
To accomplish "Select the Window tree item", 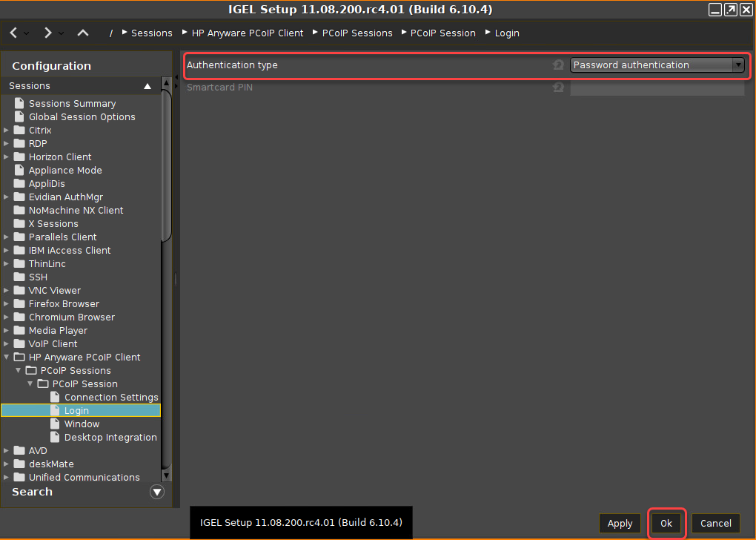I will coord(82,424).
